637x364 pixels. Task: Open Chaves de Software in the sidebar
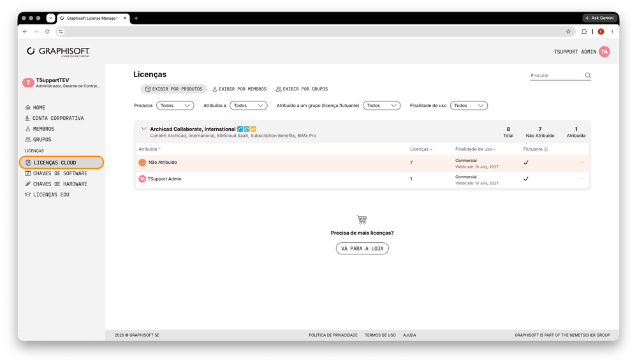[x=56, y=173]
